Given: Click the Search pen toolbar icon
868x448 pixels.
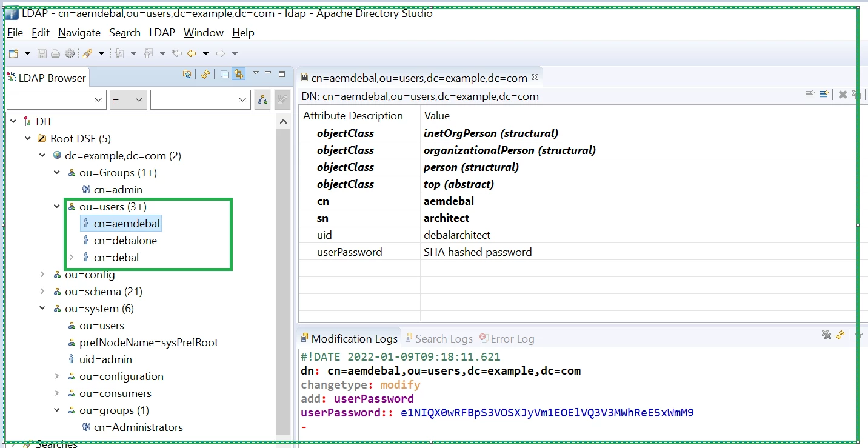Looking at the screenshot, I should pyautogui.click(x=87, y=53).
